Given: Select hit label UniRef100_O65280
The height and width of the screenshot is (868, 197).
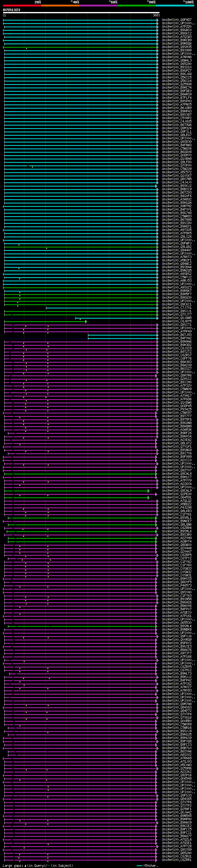Looking at the screenshot, I should coord(177,64).
